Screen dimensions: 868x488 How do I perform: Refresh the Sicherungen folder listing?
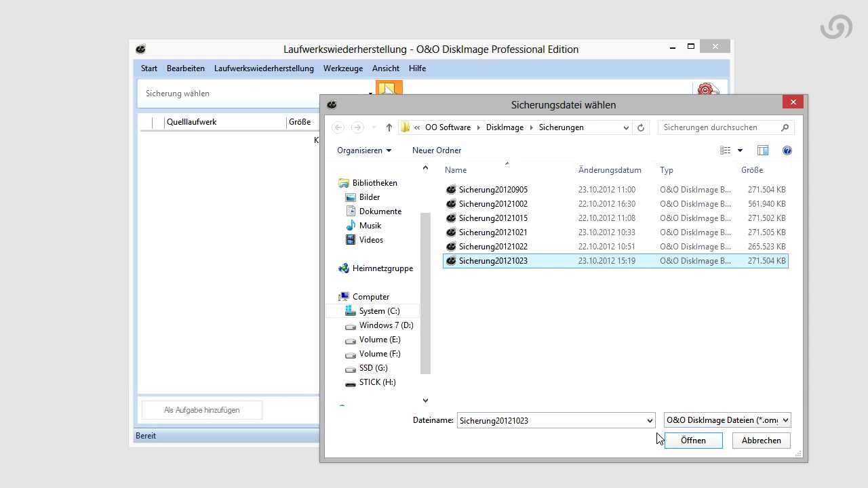point(641,127)
